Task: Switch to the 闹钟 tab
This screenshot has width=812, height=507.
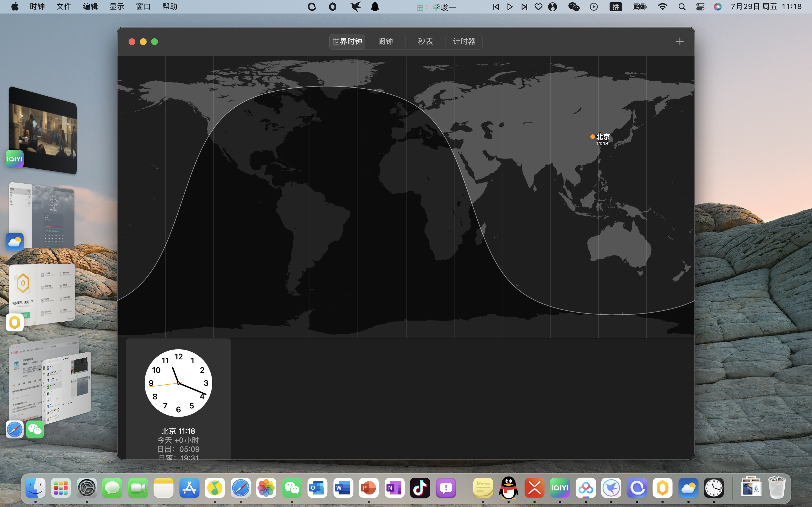Action: point(385,41)
